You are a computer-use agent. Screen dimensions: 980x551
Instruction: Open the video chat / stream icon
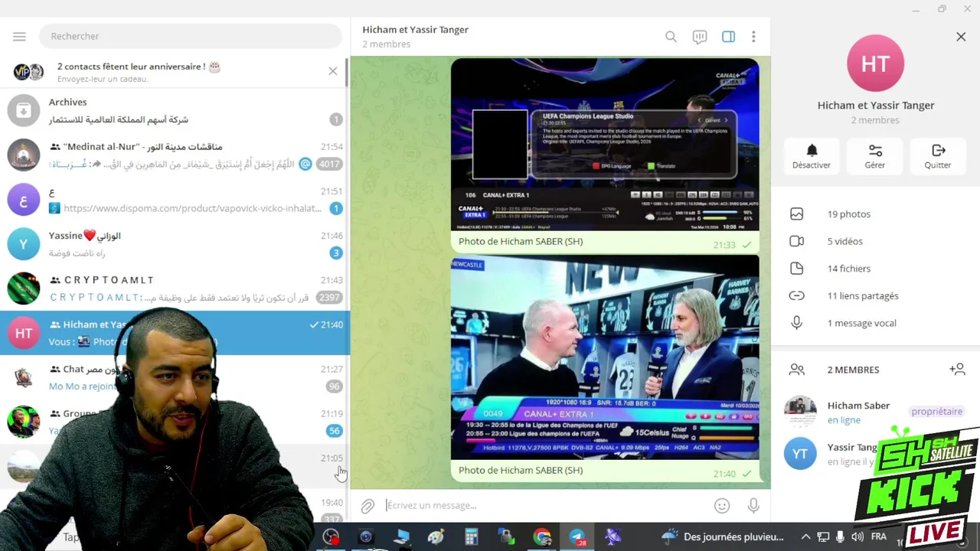point(699,36)
